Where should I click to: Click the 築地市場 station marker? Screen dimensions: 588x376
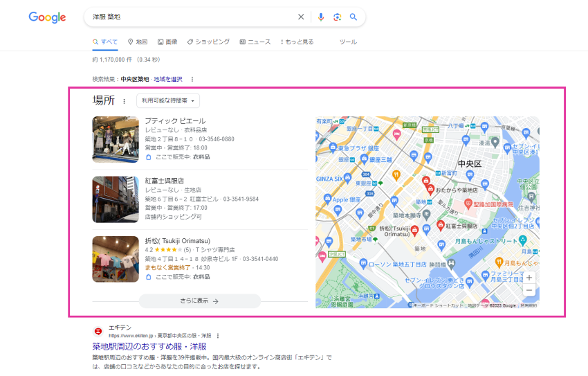(x=375, y=240)
